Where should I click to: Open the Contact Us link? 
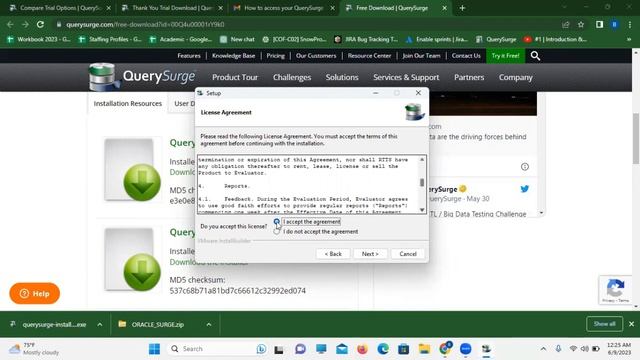pos(466,56)
